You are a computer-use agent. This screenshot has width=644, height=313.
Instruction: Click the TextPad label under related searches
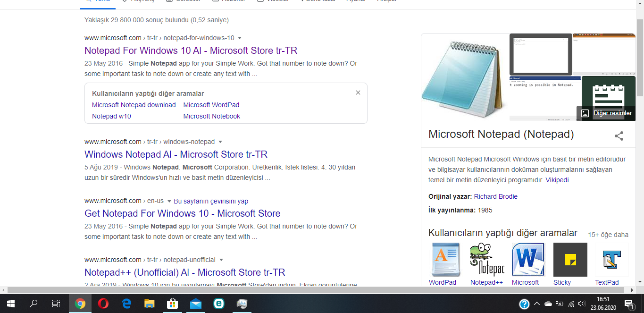607,282
